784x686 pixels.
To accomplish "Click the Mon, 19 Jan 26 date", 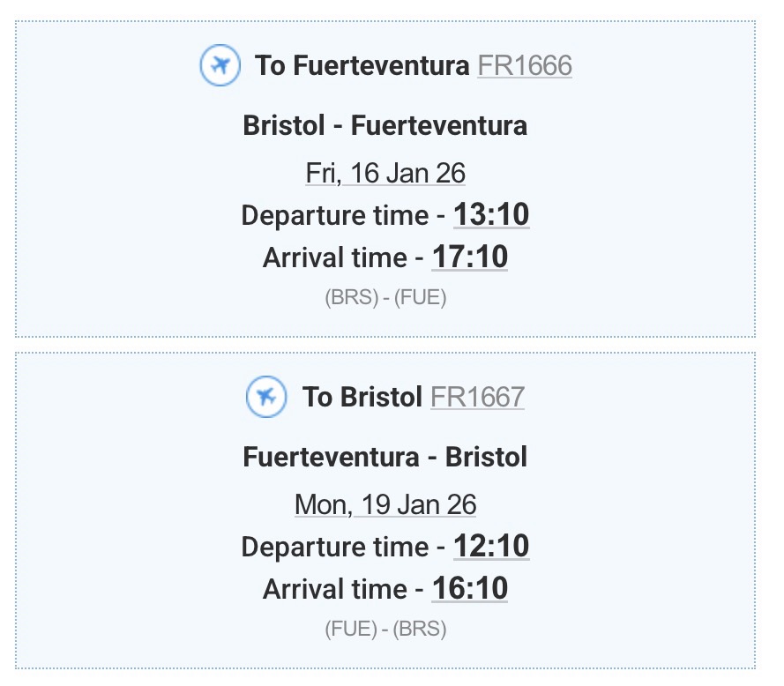I will (385, 504).
